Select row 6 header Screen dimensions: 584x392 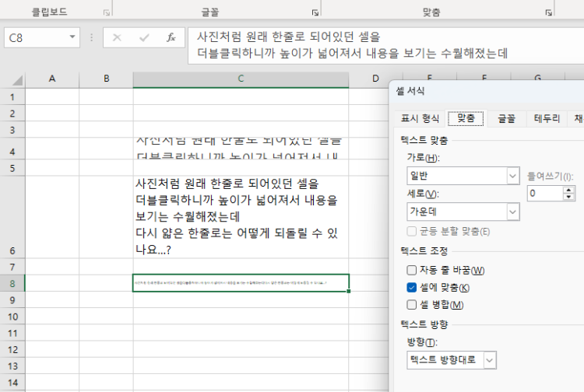point(12,217)
